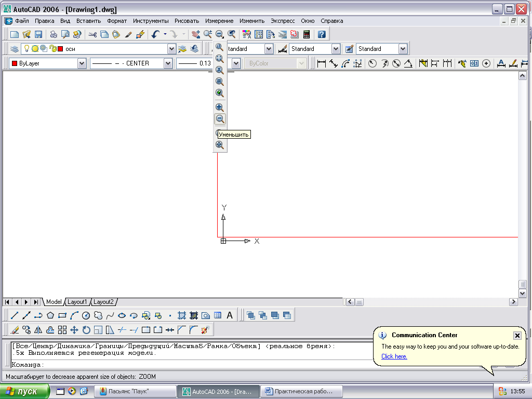532x399 pixels.
Task: Switch to Пасьянс "Паук" taskbar window
Action: (135, 392)
